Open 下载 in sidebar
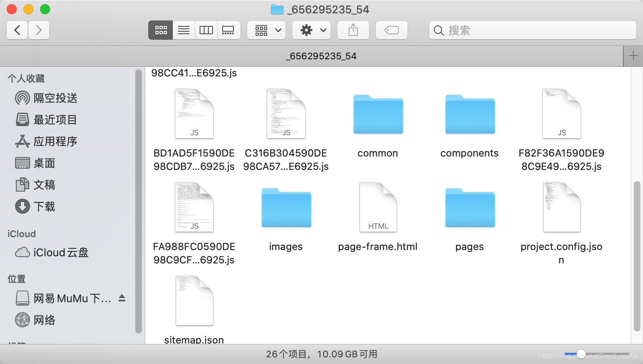The height and width of the screenshot is (364, 643). [35, 207]
